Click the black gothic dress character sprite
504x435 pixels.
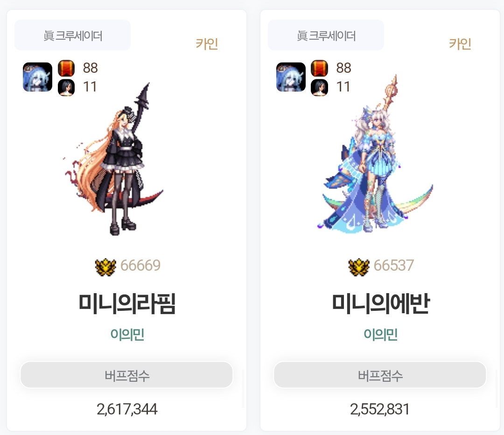click(113, 159)
